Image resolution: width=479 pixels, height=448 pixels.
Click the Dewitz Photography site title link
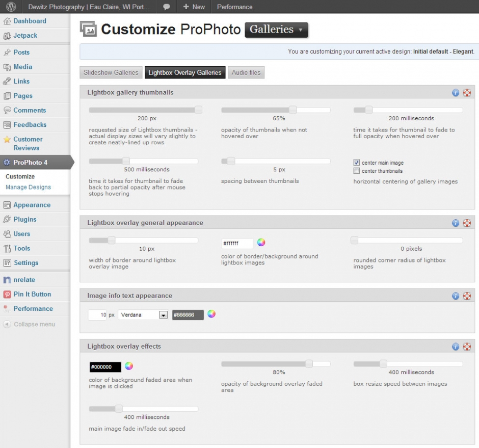(89, 7)
